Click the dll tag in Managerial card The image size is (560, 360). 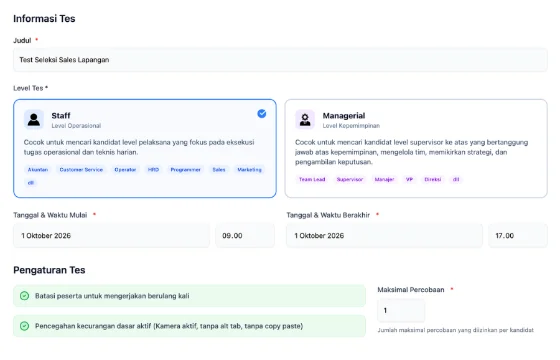456,179
